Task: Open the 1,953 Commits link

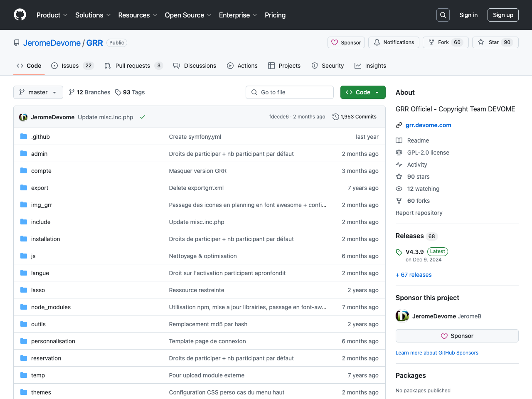Action: (355, 117)
